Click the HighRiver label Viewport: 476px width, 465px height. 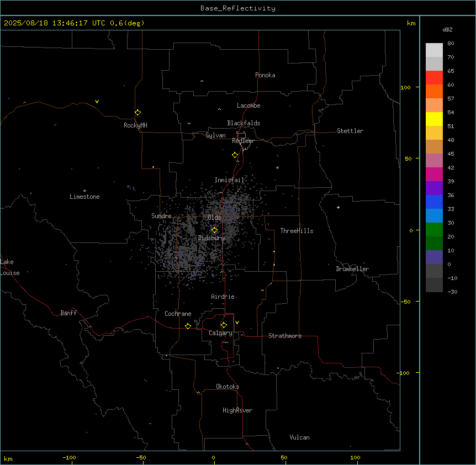(x=237, y=410)
